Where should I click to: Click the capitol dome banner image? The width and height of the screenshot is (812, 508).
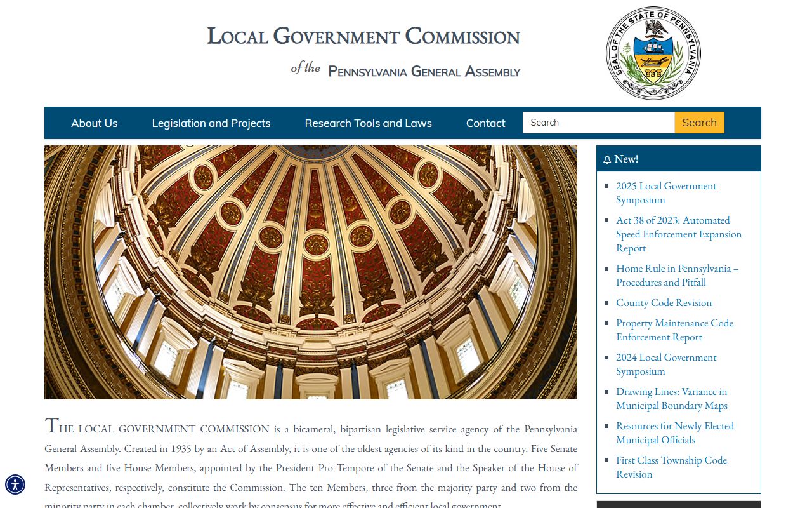tap(311, 272)
